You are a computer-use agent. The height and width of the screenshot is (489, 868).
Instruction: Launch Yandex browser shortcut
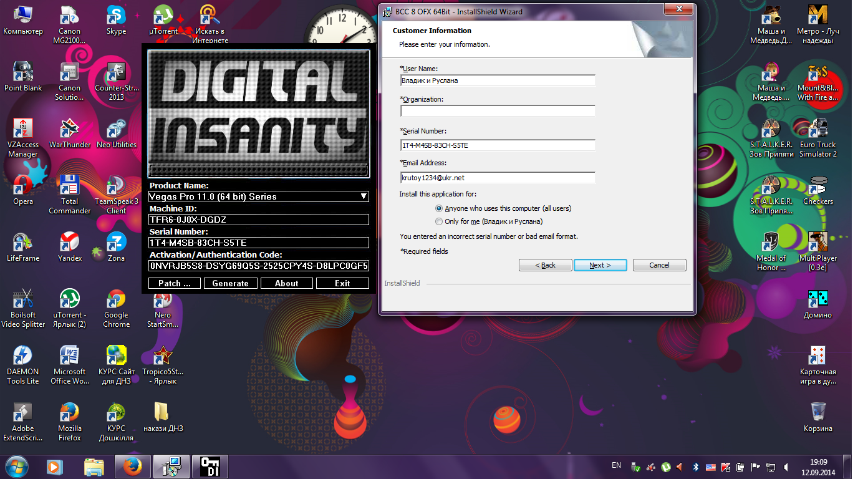[70, 248]
